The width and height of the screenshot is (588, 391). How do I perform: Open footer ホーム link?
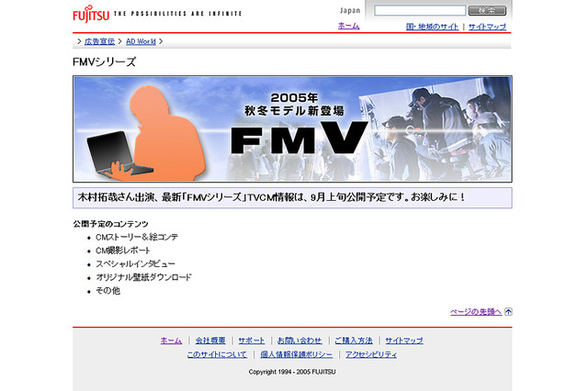[171, 341]
